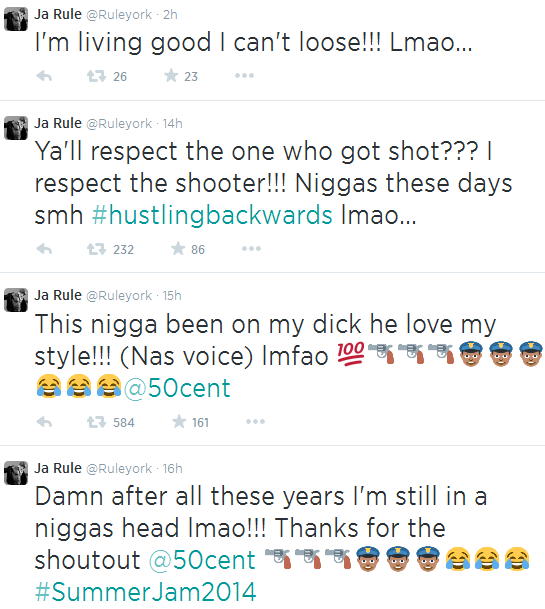
Task: Open more options on the 2h tweet
Action: pyautogui.click(x=244, y=76)
